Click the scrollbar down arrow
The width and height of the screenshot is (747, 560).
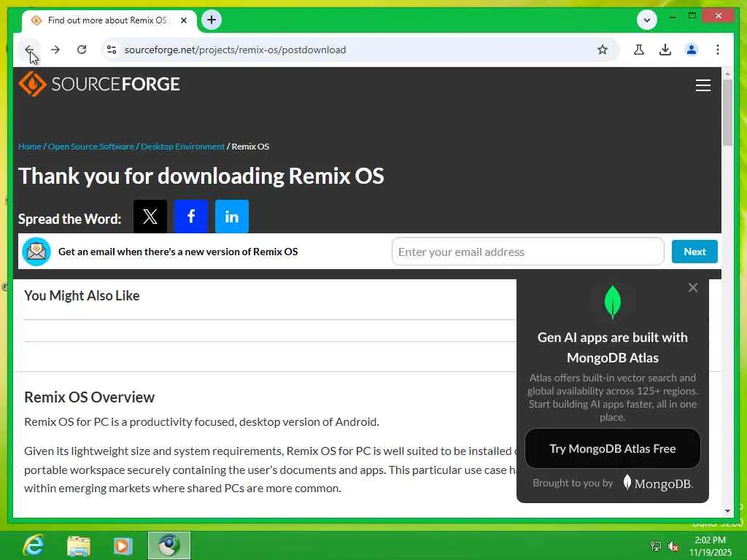pyautogui.click(x=727, y=511)
